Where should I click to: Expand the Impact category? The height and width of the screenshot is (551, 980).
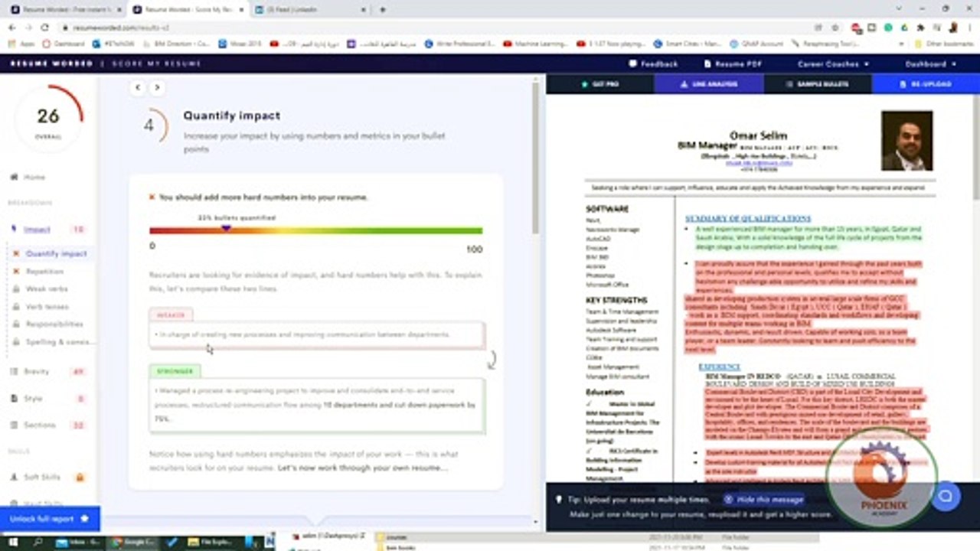(x=47, y=229)
